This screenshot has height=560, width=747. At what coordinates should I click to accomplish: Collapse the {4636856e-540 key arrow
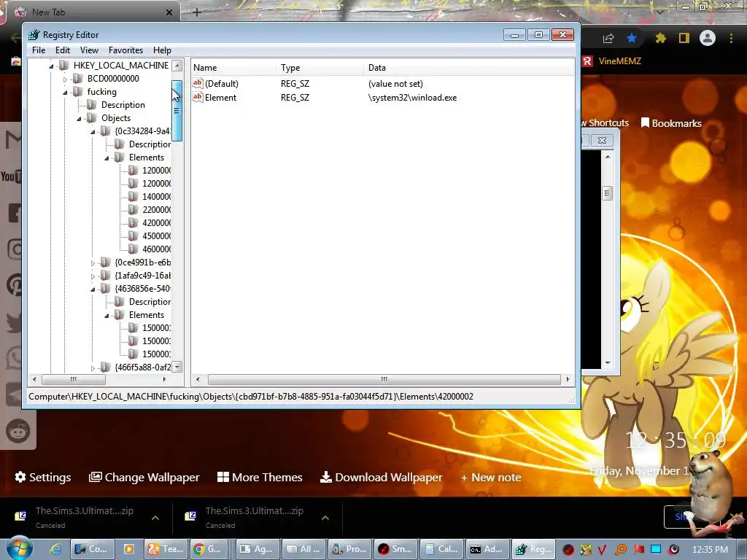[93, 289]
